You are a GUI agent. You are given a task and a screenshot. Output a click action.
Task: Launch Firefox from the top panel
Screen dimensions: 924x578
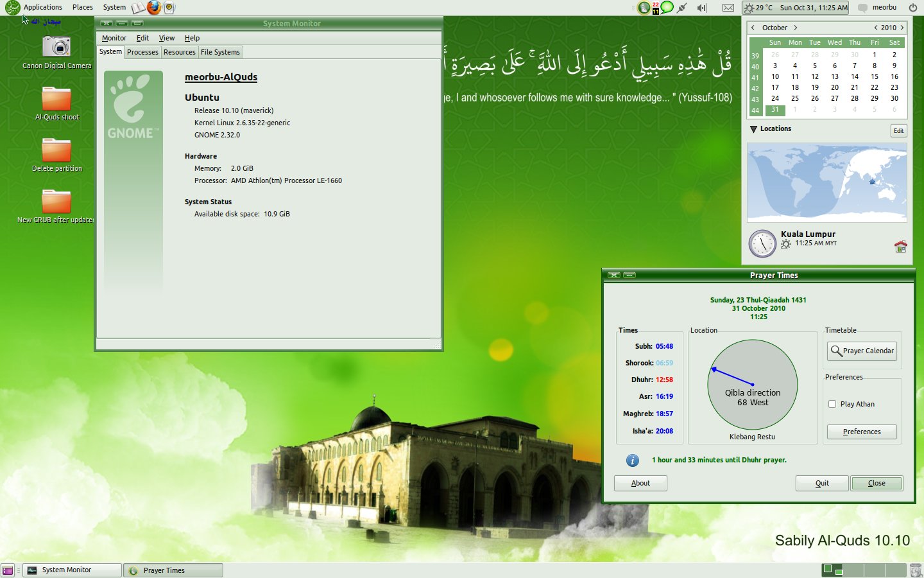[x=153, y=8]
